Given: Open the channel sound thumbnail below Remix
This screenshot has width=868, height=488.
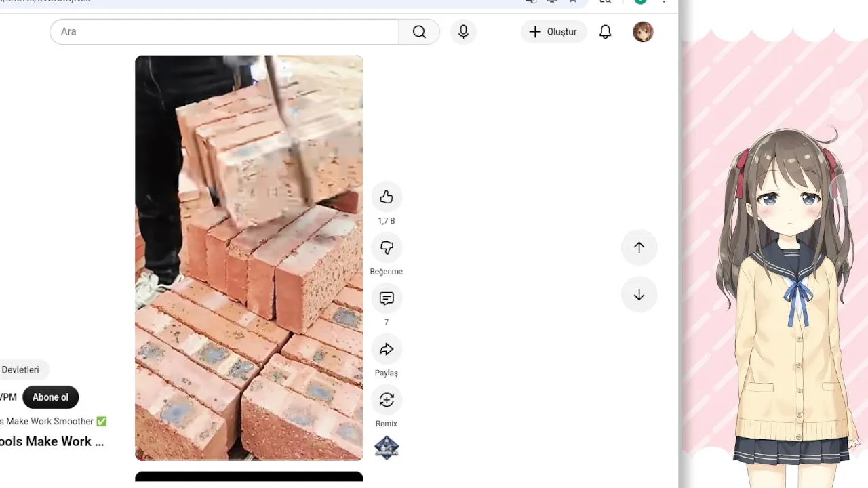Looking at the screenshot, I should pos(387,448).
